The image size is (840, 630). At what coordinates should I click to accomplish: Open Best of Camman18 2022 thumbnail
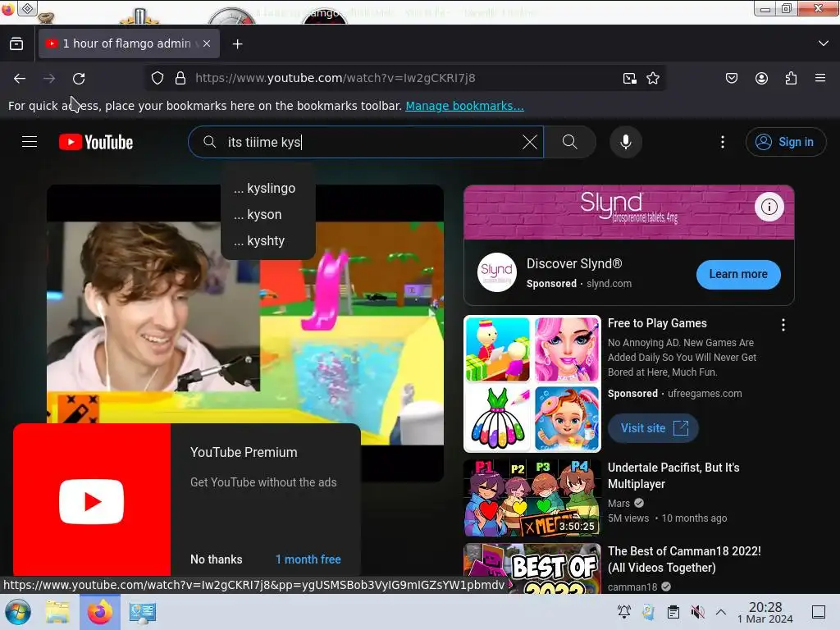coord(532,568)
